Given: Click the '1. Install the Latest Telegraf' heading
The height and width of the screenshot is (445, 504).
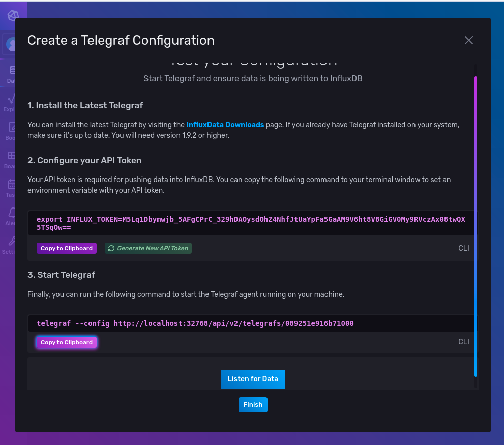Looking at the screenshot, I should coord(85,105).
